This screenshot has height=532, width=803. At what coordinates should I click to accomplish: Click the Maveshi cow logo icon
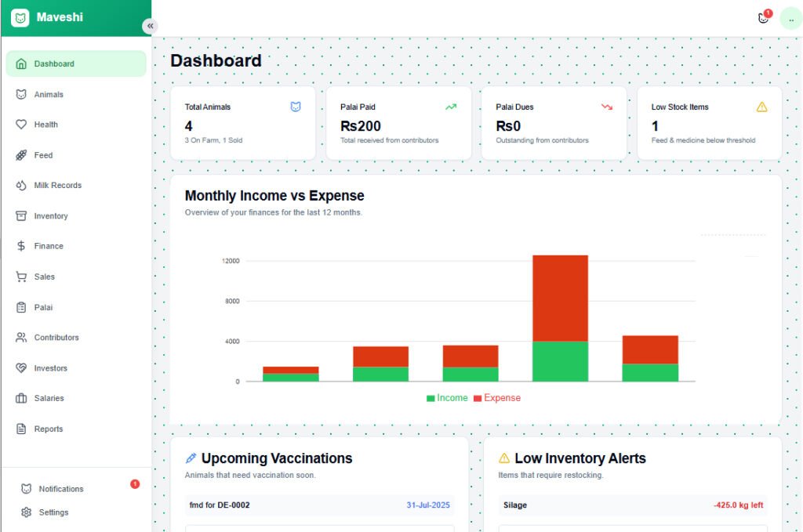(x=20, y=17)
